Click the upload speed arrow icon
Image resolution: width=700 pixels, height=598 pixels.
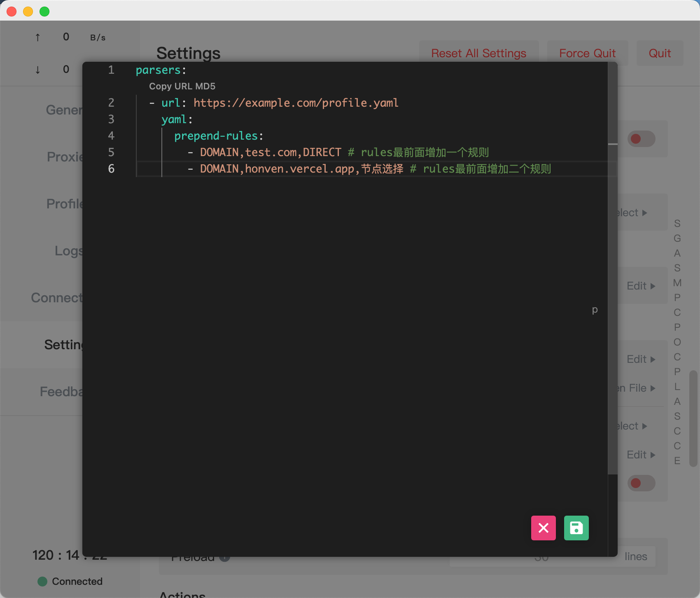tap(37, 37)
